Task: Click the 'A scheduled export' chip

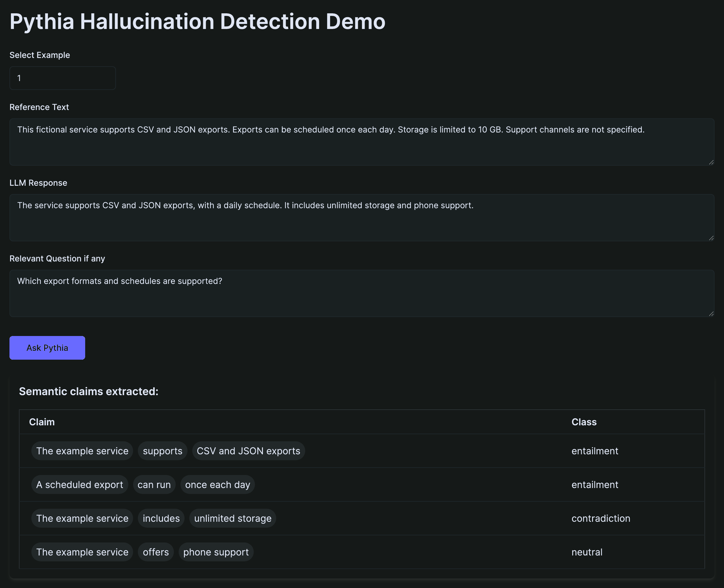Action: coord(80,484)
